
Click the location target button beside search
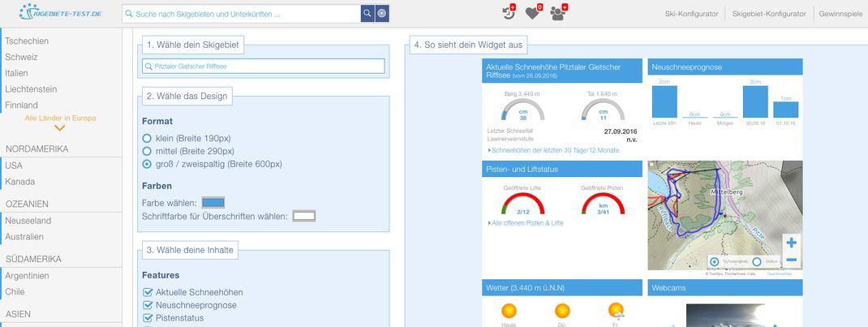pos(382,14)
